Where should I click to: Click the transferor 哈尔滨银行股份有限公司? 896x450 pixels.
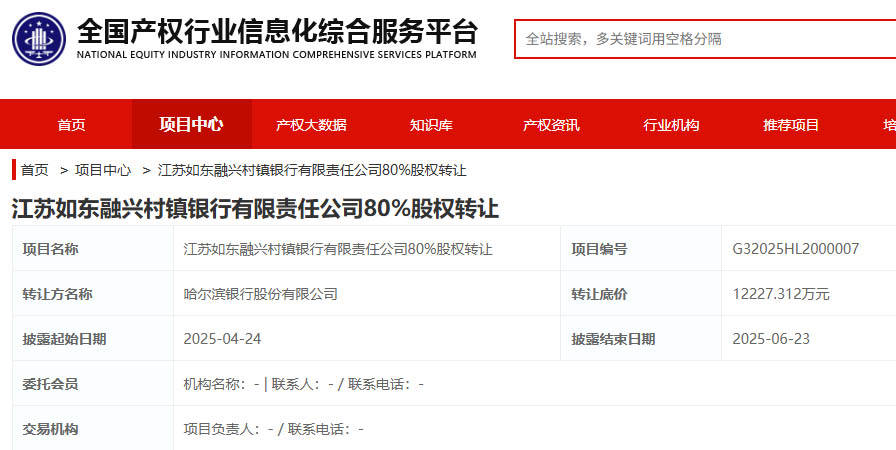[x=261, y=294]
